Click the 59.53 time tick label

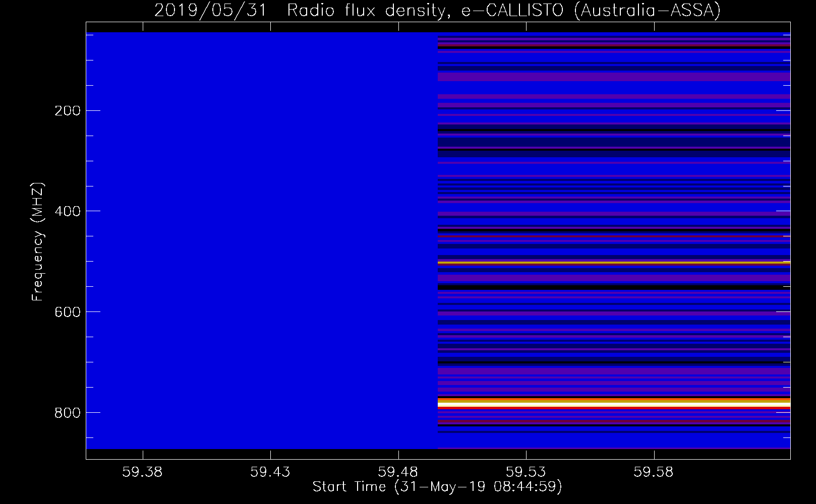tap(526, 472)
